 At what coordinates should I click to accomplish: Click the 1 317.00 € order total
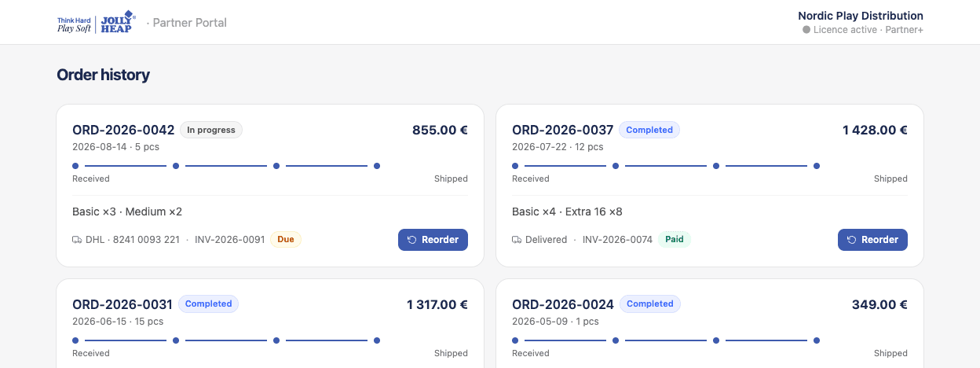point(437,304)
